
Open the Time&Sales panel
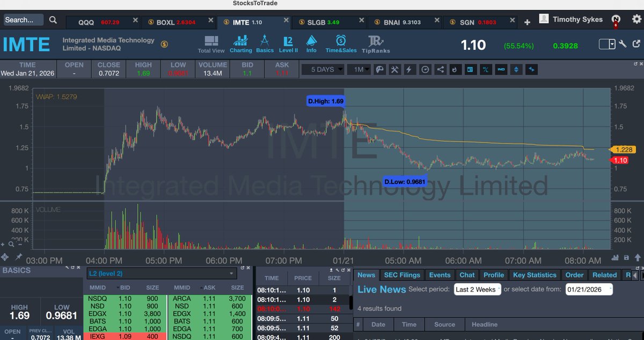341,43
